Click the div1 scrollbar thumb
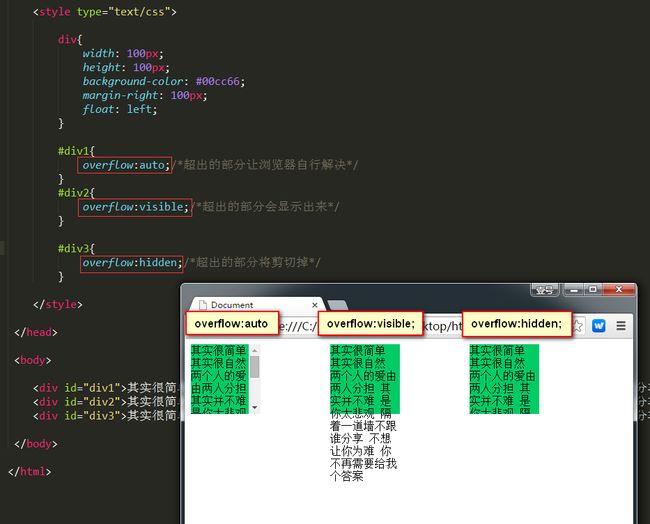Viewport: 650px width, 524px height. coord(255,367)
